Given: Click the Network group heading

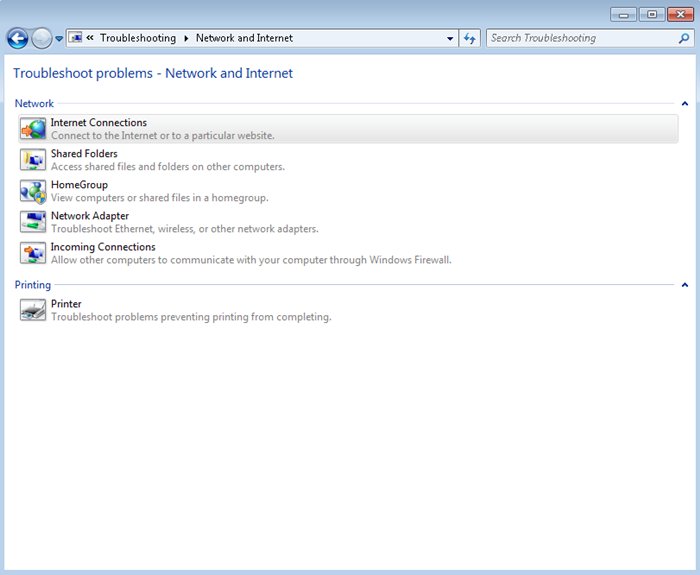Looking at the screenshot, I should click(x=34, y=104).
